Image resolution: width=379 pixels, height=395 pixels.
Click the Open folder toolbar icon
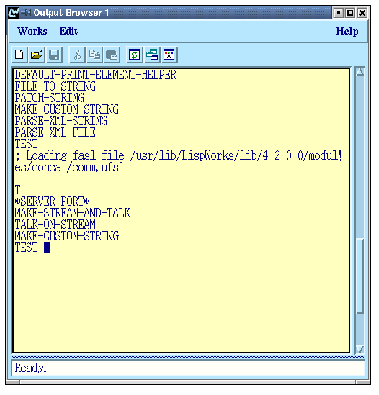tap(37, 55)
